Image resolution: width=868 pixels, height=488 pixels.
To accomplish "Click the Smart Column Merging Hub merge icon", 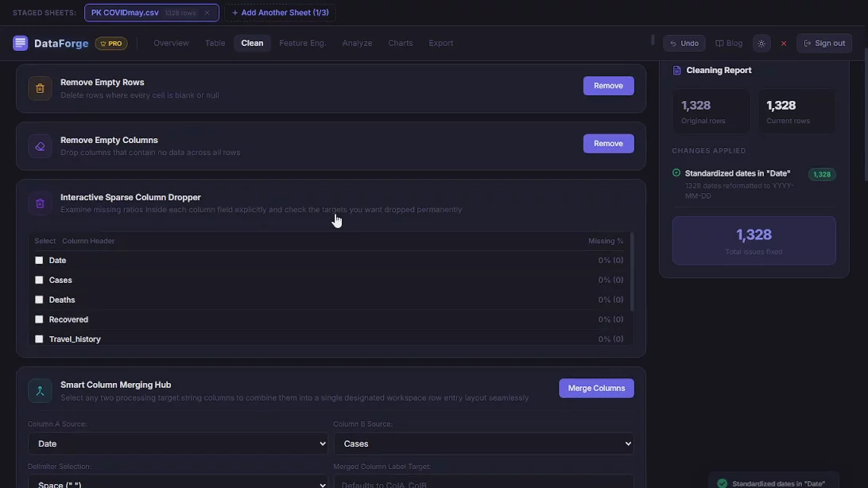I will coord(40,391).
